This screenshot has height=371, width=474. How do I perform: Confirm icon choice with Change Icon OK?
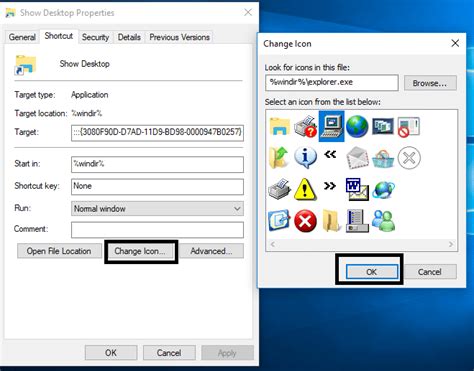point(371,272)
